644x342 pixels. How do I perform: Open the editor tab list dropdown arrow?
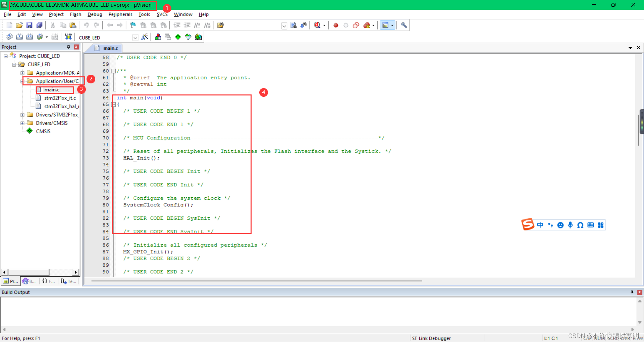(x=630, y=48)
